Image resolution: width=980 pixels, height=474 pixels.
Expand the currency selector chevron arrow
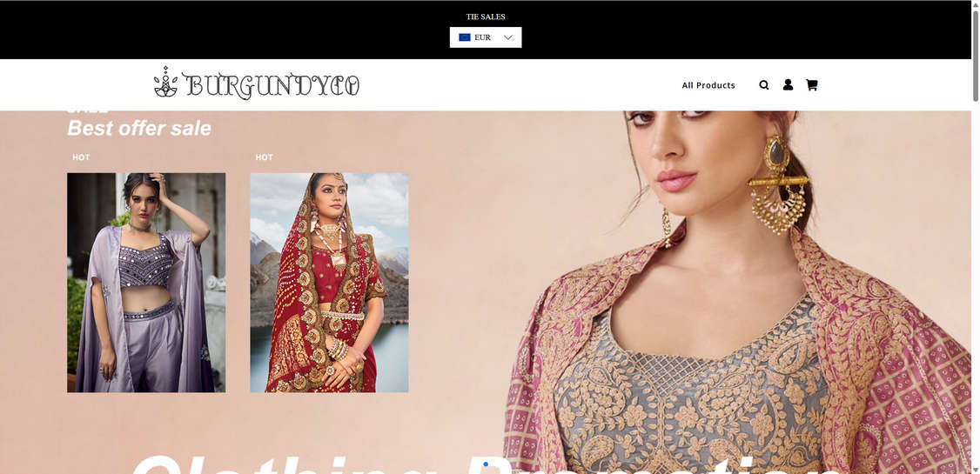click(x=508, y=37)
